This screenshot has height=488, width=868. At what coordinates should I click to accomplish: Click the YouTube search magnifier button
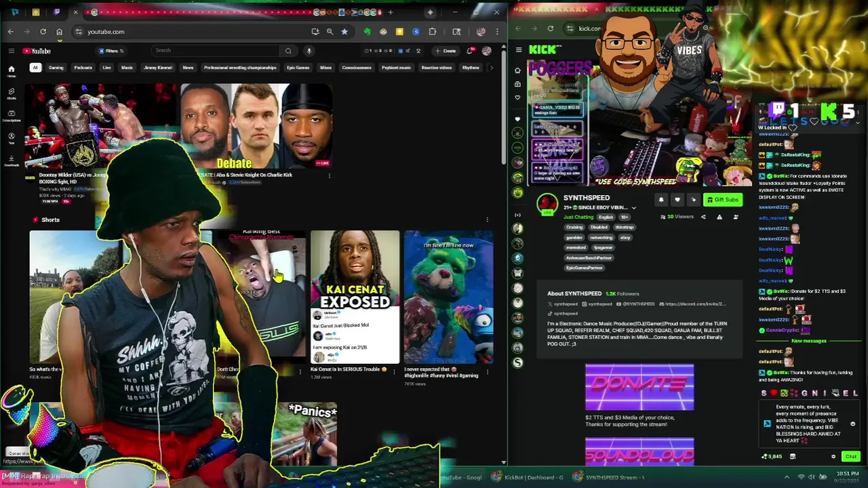288,51
